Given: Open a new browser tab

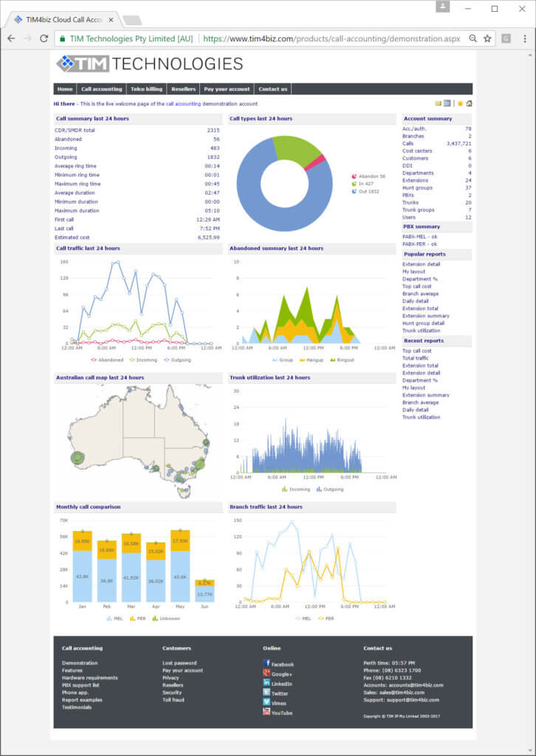Looking at the screenshot, I should tap(131, 20).
